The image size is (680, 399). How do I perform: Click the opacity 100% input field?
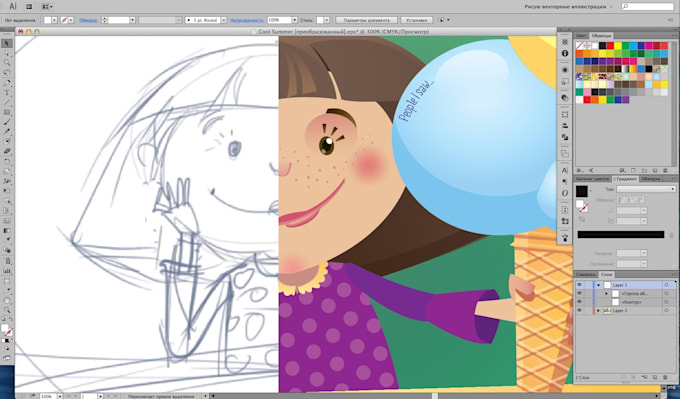pos(279,20)
